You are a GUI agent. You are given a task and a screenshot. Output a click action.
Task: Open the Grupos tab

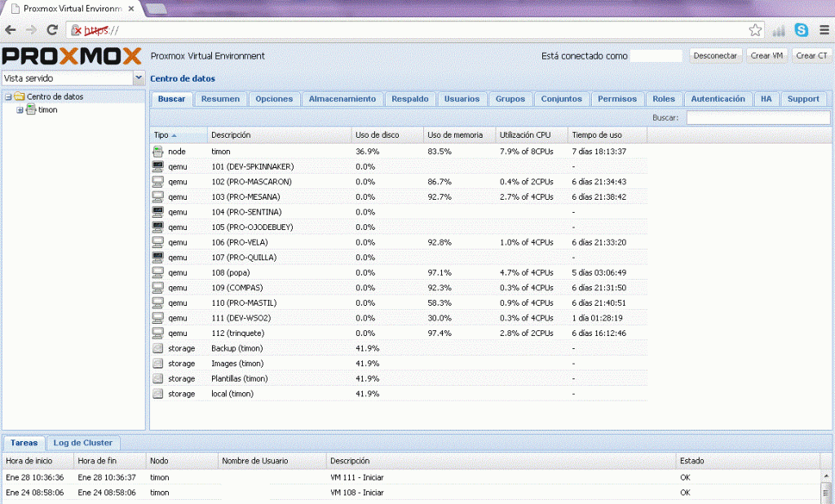pos(510,99)
